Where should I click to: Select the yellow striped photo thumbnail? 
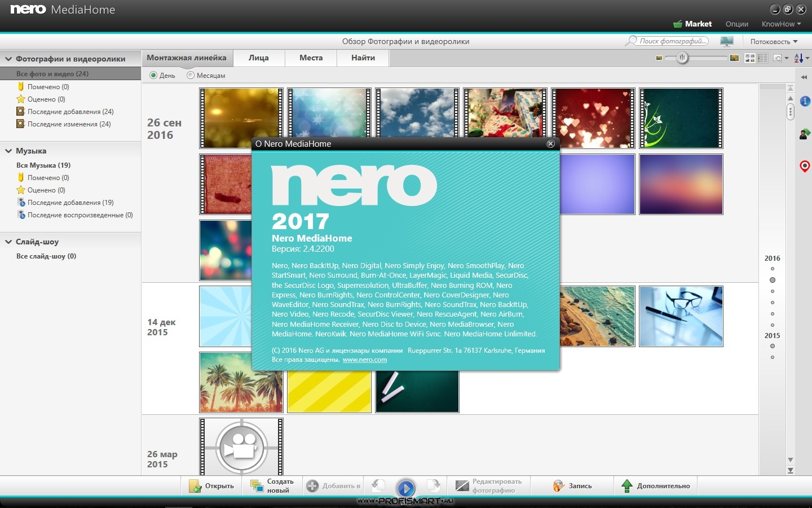[329, 392]
